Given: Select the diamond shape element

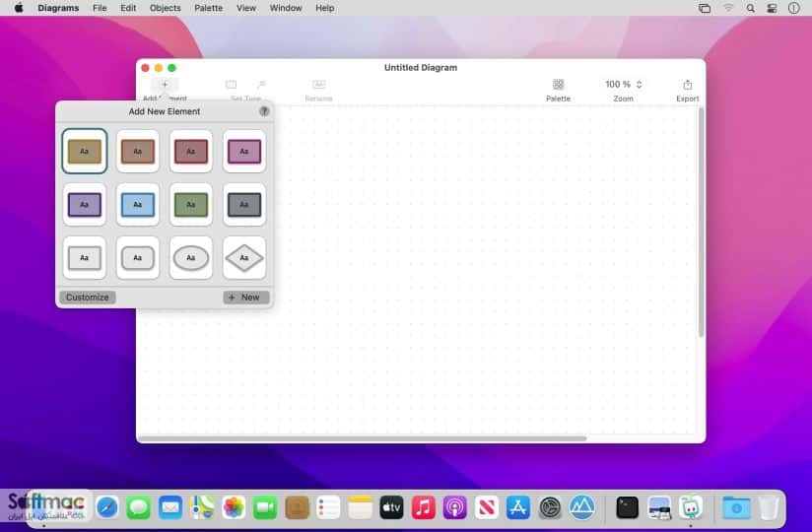Looking at the screenshot, I should 244,258.
